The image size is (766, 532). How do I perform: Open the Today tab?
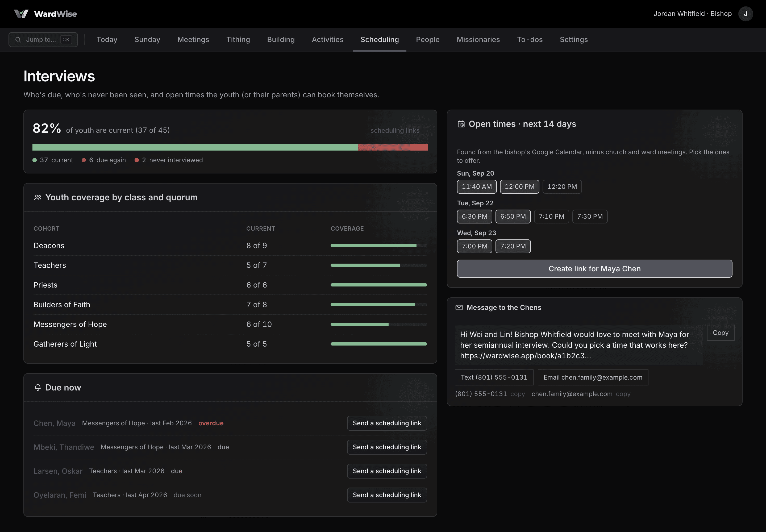[x=107, y=40]
